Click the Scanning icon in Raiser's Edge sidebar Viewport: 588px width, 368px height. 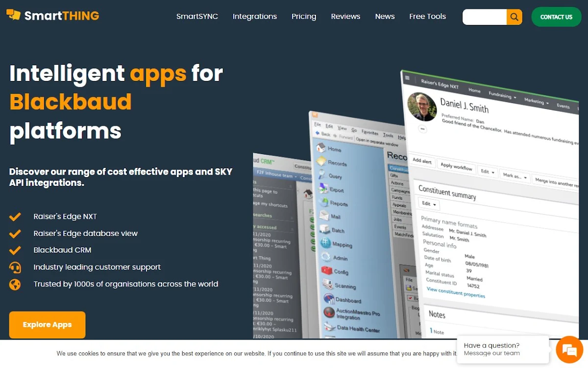pyautogui.click(x=328, y=284)
